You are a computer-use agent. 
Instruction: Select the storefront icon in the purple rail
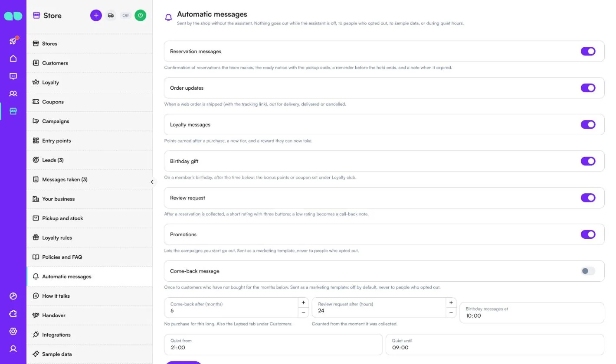[x=13, y=111]
